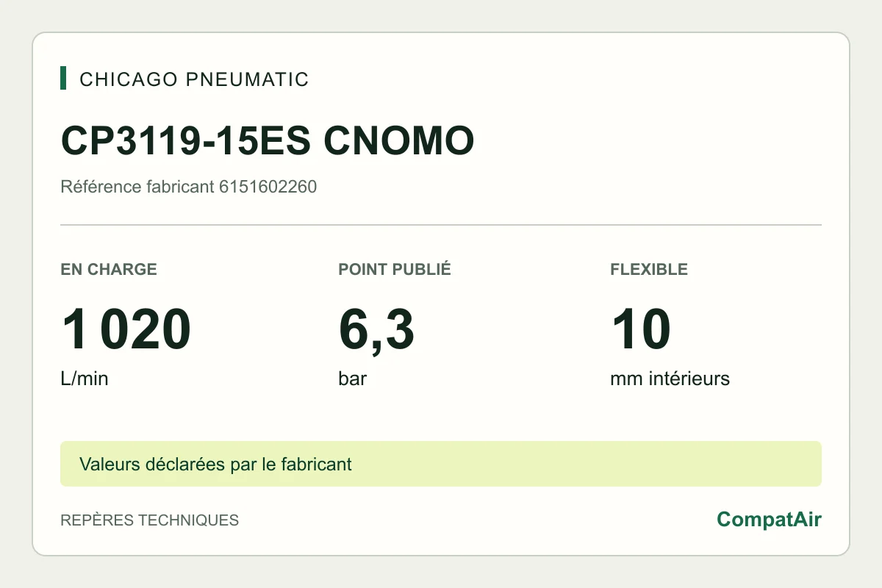Select the 10 hose diameter value
882x588 pixels.
point(640,330)
